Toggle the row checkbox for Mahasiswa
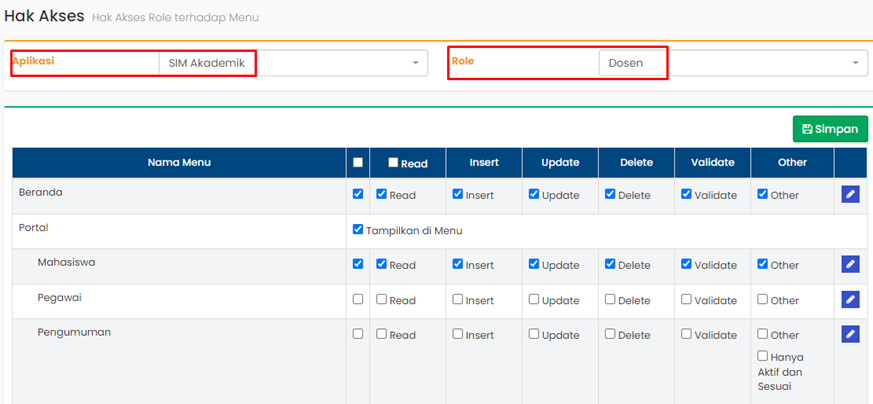Image resolution: width=873 pixels, height=404 pixels. point(358,264)
